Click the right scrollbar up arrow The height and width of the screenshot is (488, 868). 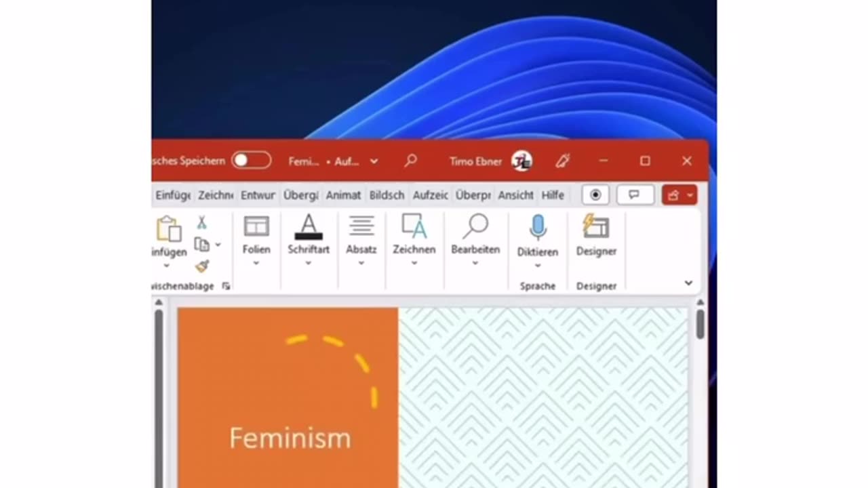tap(700, 302)
